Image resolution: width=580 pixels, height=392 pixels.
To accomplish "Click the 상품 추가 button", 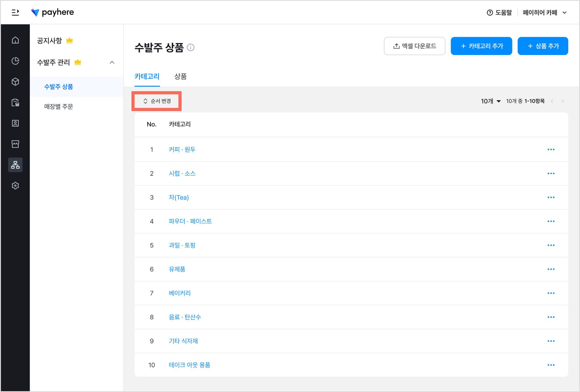I will pos(543,46).
